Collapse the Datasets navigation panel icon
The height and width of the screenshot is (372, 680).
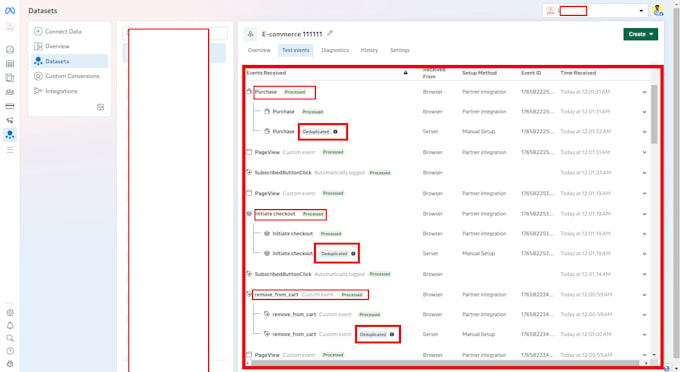tap(100, 107)
